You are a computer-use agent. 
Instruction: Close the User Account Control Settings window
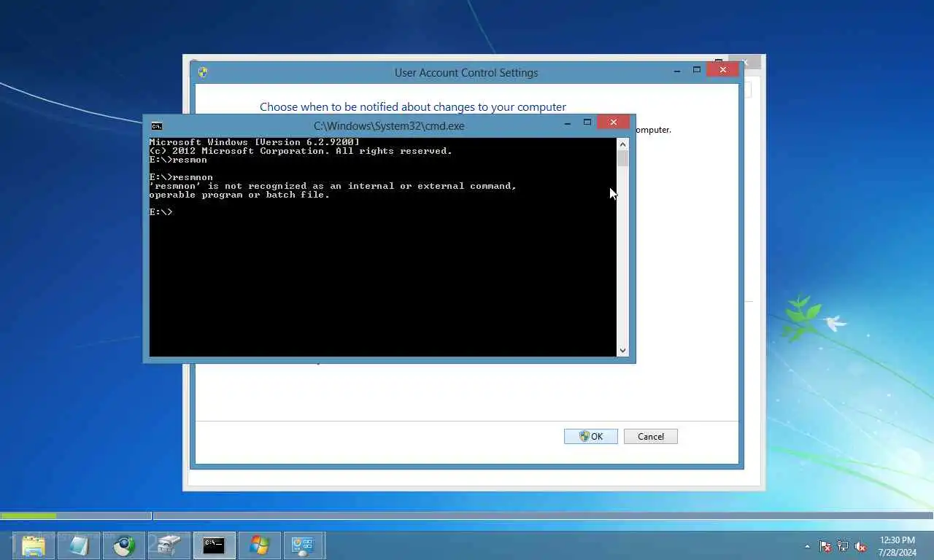pos(722,69)
